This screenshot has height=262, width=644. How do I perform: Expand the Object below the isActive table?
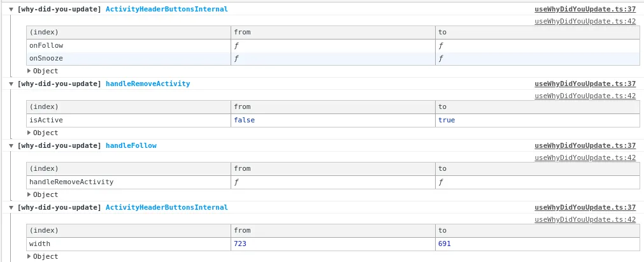pyautogui.click(x=29, y=133)
